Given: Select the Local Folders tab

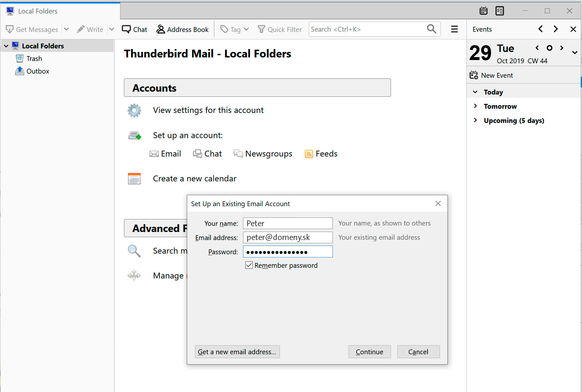Looking at the screenshot, I should tap(38, 11).
